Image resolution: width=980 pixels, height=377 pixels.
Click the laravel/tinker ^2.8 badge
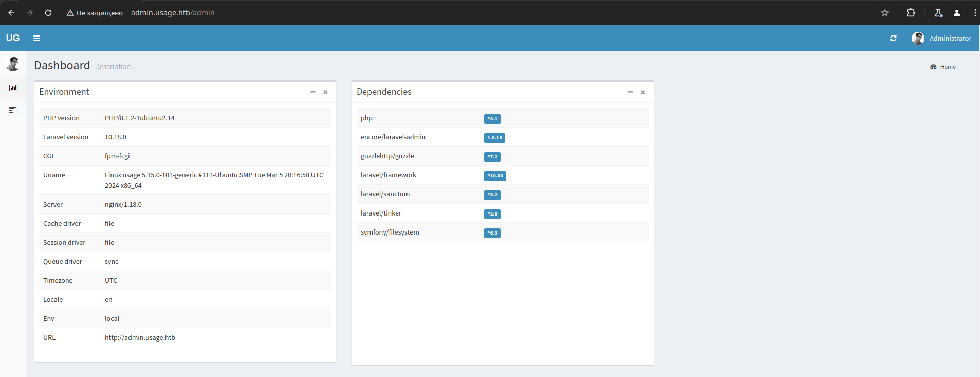tap(492, 214)
